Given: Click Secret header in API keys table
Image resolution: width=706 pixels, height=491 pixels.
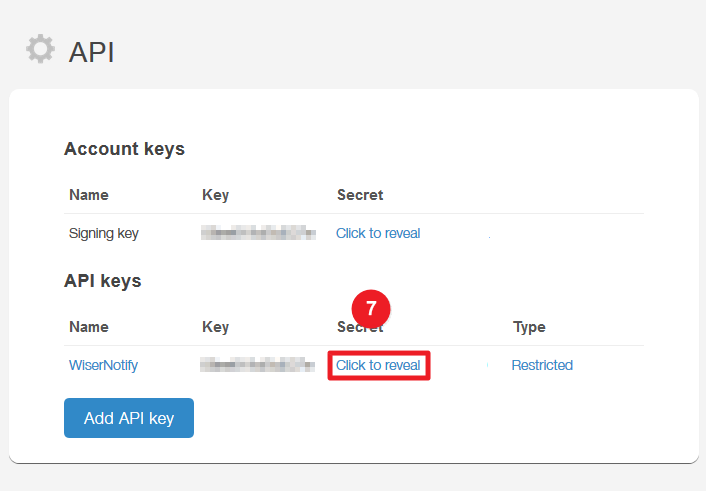Looking at the screenshot, I should (x=360, y=327).
